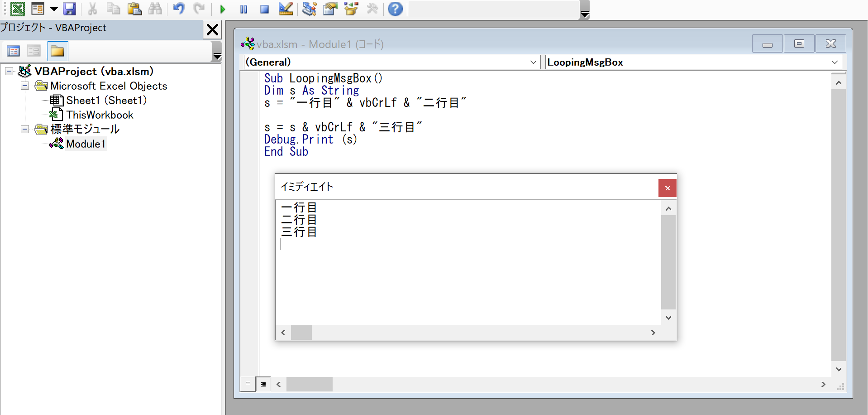
Task: Save vba.xlsm with the Save icon
Action: pyautogui.click(x=69, y=9)
